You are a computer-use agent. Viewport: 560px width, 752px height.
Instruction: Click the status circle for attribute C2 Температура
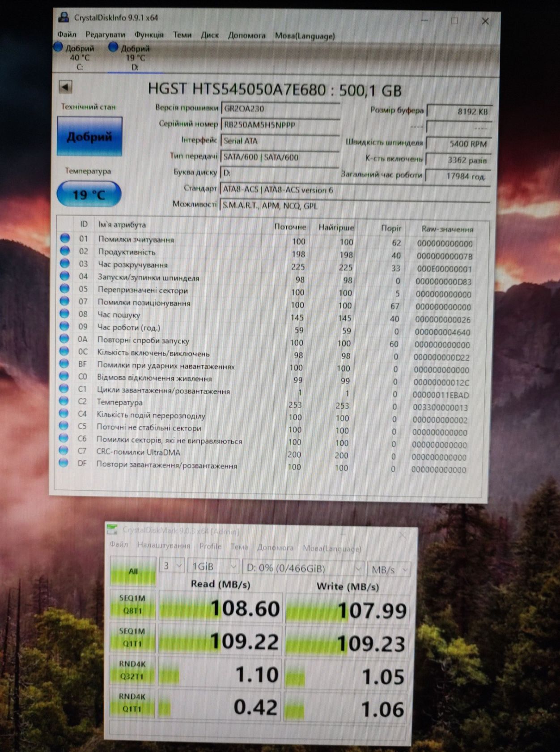[x=64, y=401]
